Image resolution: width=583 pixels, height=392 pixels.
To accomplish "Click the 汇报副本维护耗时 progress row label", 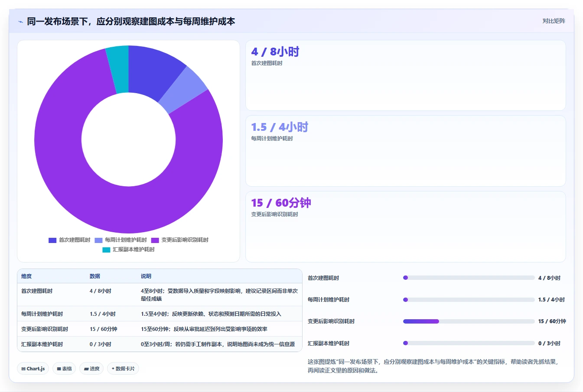I will click(x=329, y=343).
